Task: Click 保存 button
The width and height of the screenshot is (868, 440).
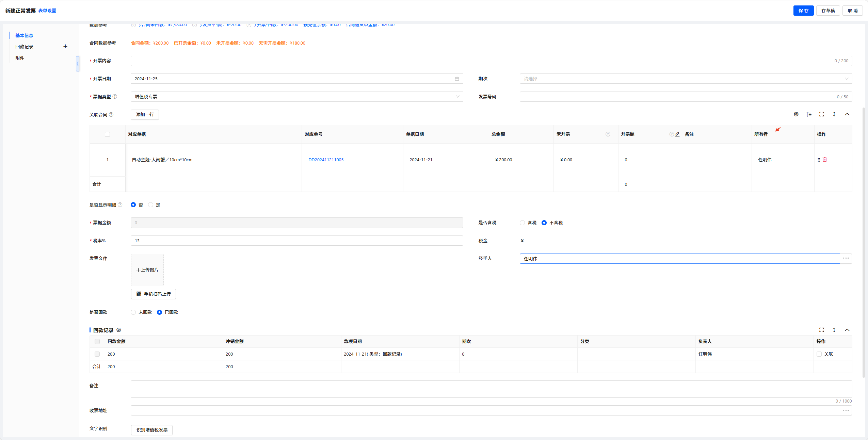Action: (x=803, y=11)
